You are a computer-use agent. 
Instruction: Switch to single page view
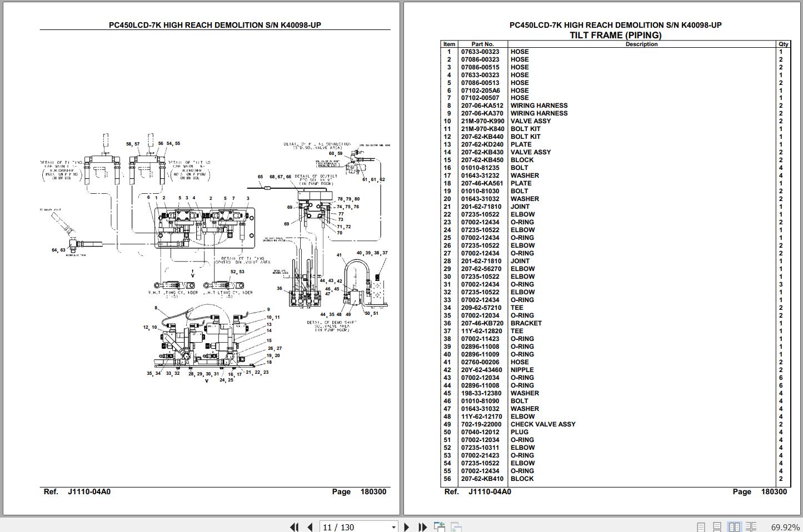[x=701, y=527]
